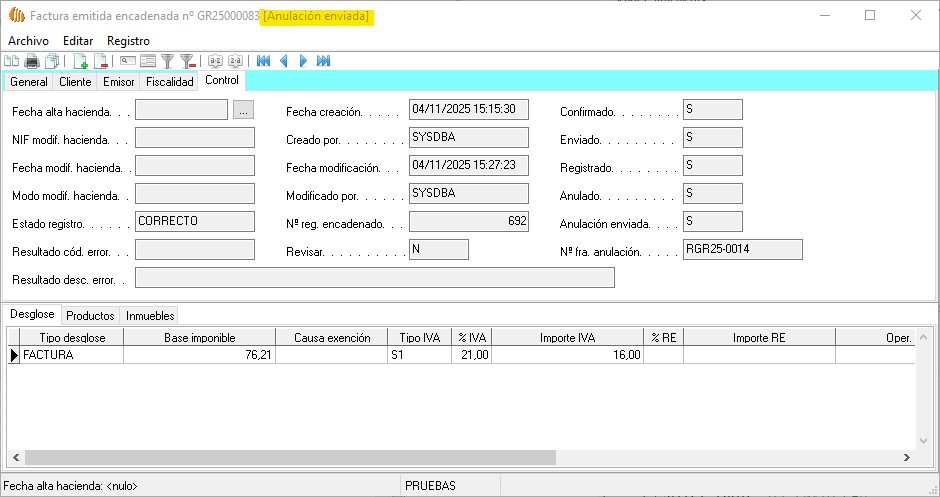Open the Productos tab
The image size is (940, 497).
pos(90,316)
